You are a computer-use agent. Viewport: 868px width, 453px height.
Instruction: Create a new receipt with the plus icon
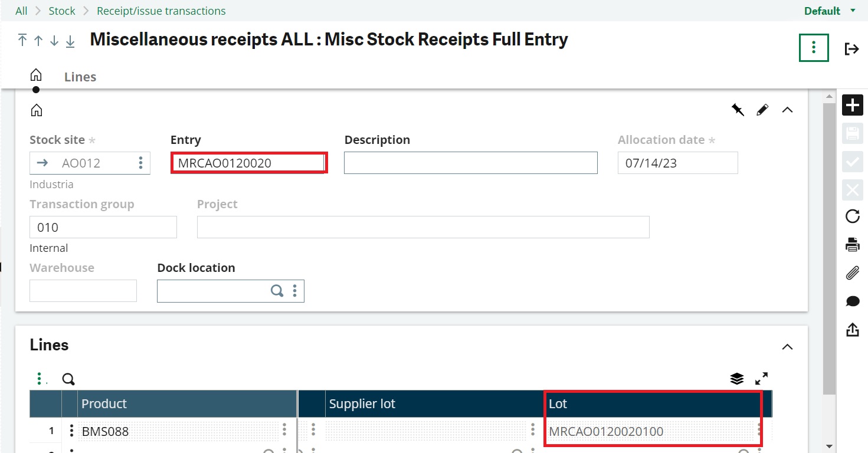(852, 105)
